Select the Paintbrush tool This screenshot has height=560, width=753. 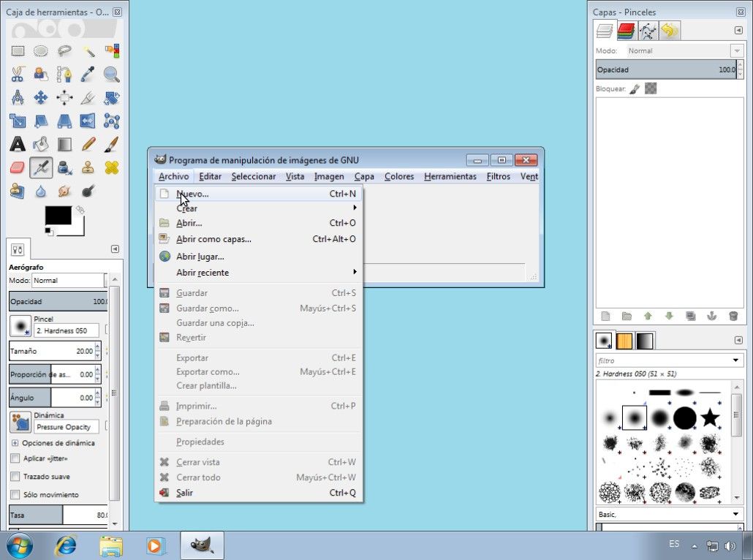[x=111, y=144]
